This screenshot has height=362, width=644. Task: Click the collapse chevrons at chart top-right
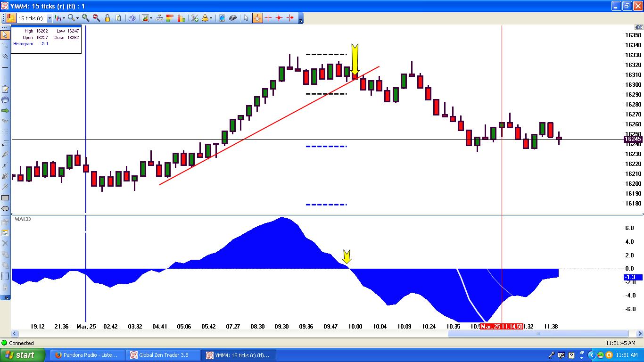click(x=639, y=28)
